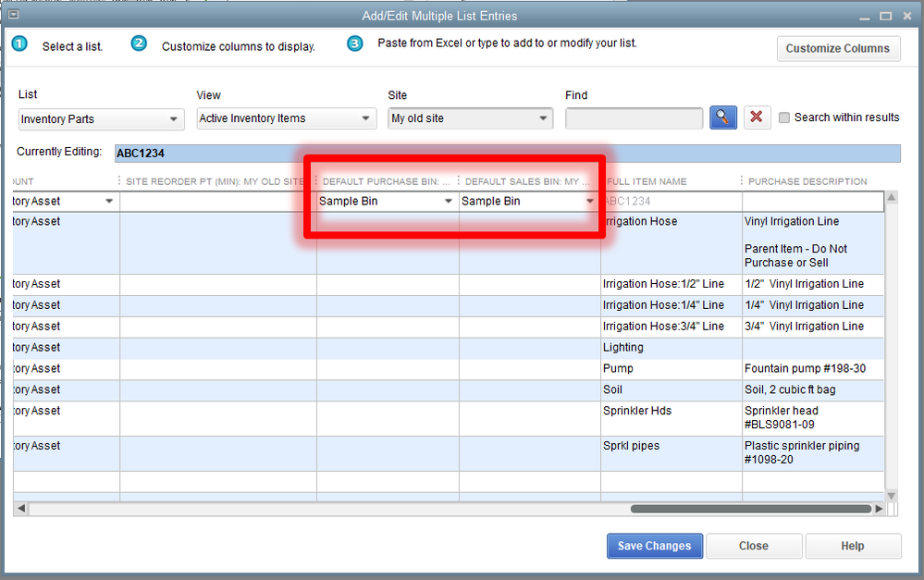The image size is (924, 580).
Task: Enable the Search within results checkbox
Action: click(x=784, y=117)
